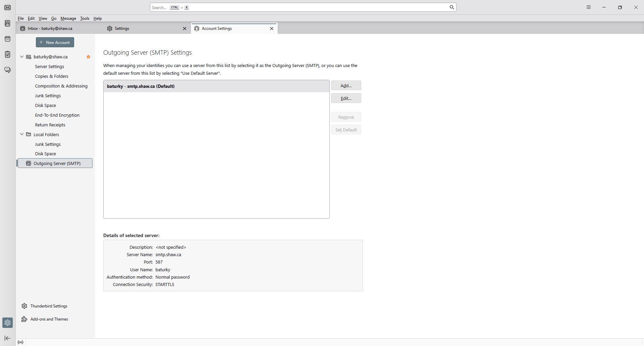644x346 pixels.
Task: Open the Edit menu
Action: tap(31, 18)
